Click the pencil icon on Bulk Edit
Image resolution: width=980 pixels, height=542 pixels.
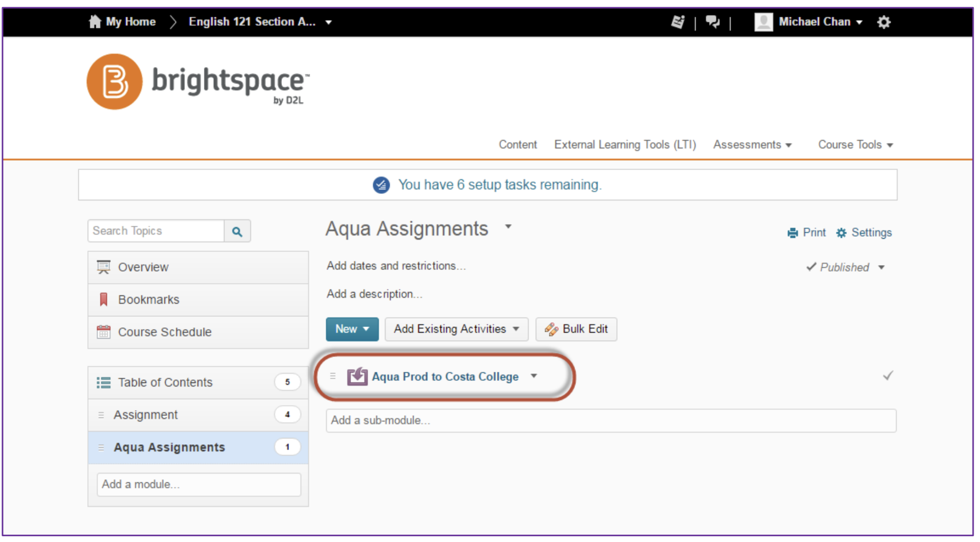[551, 329]
